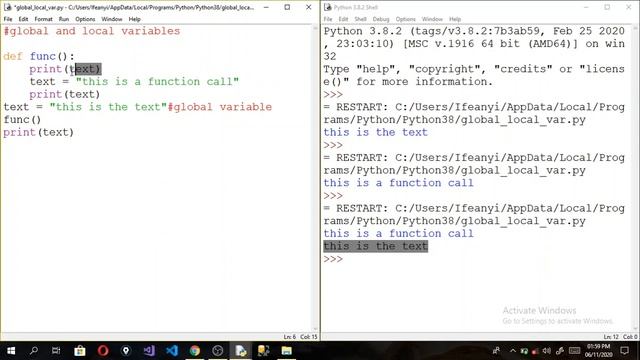This screenshot has height=360, width=640.
Task: Click the editor window vertical scrollbar
Action: (315, 178)
